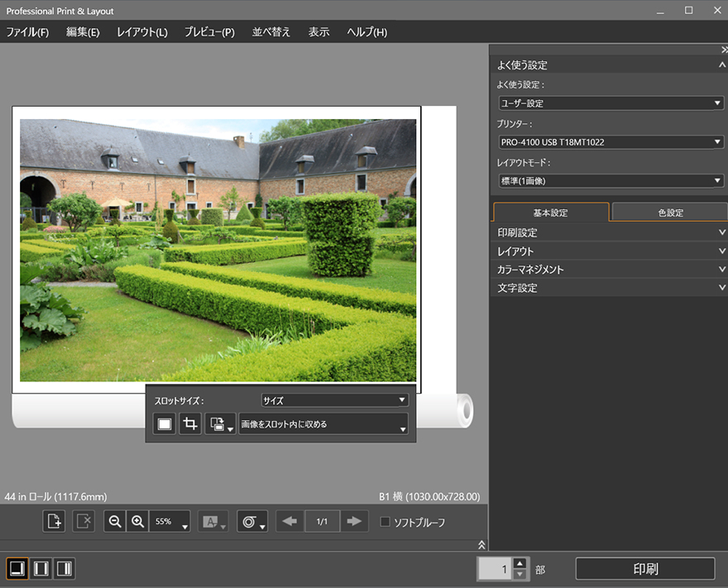The height and width of the screenshot is (588, 728).
Task: Go to next page arrow
Action: pos(354,522)
